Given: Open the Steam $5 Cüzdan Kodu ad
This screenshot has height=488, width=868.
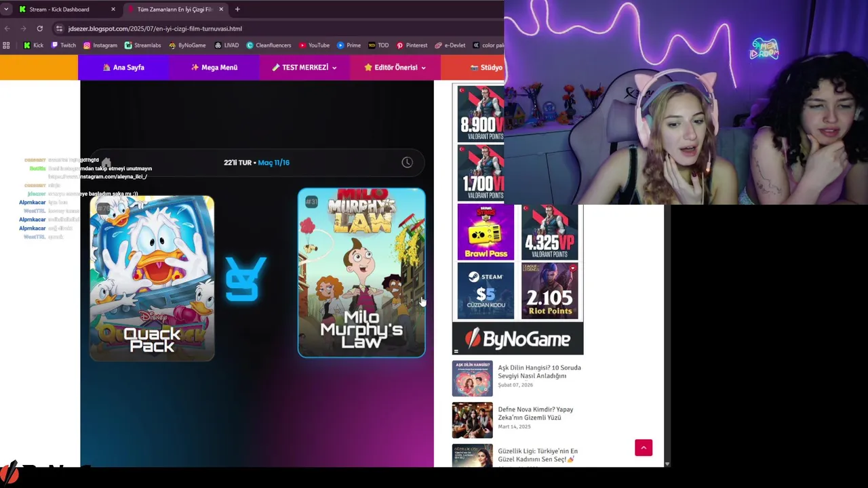Looking at the screenshot, I should [486, 291].
